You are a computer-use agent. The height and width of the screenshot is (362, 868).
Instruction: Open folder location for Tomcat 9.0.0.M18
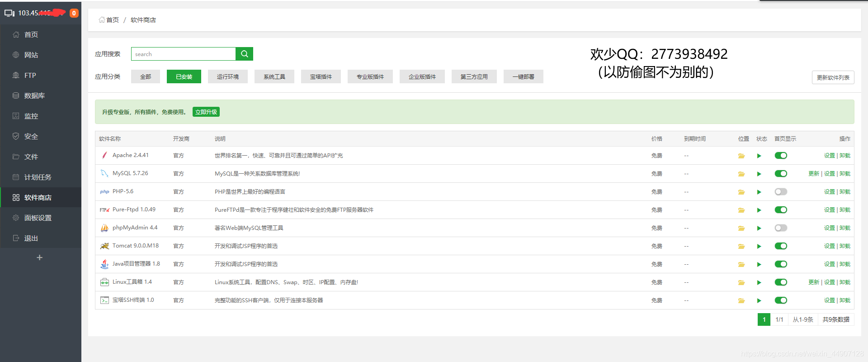741,246
